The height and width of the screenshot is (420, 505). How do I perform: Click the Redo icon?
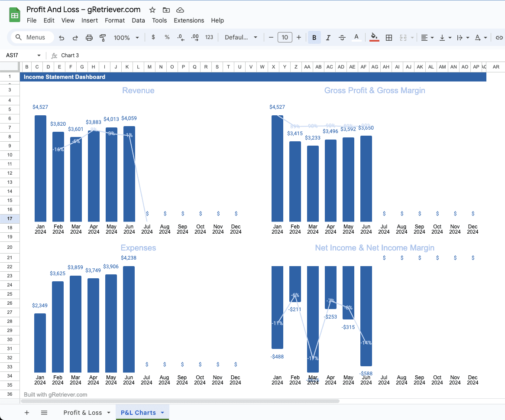point(75,38)
